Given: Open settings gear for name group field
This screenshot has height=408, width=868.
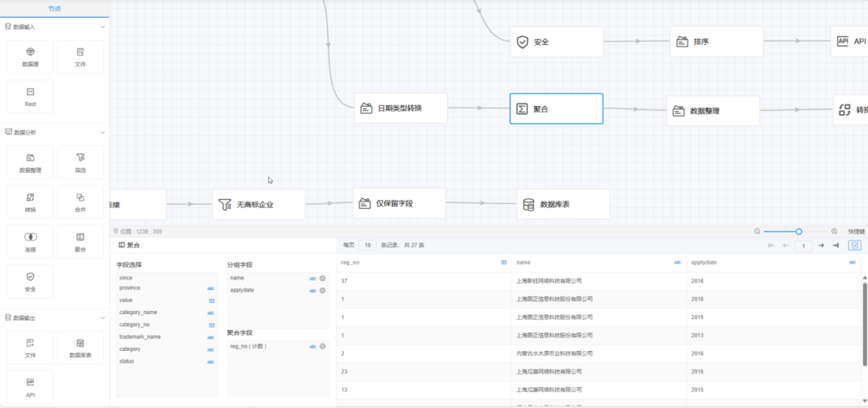Looking at the screenshot, I should click(323, 278).
